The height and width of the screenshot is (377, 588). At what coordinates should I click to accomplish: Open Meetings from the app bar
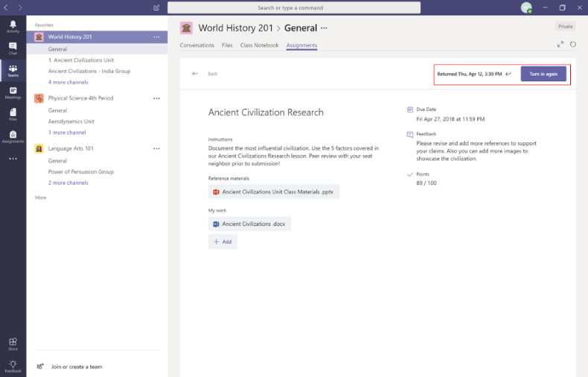tap(13, 92)
